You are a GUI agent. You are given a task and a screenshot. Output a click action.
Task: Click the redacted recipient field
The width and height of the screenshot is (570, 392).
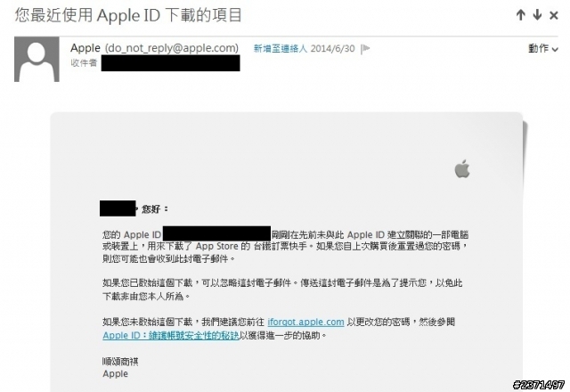point(170,63)
